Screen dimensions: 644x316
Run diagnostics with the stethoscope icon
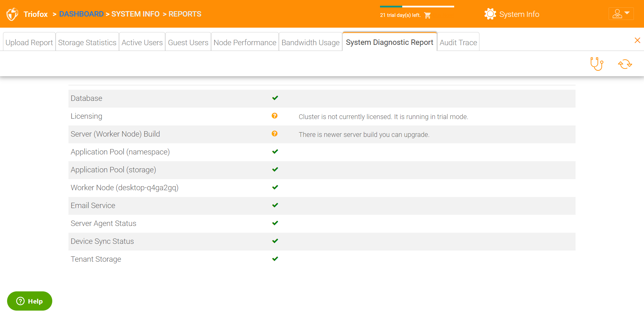(x=596, y=64)
